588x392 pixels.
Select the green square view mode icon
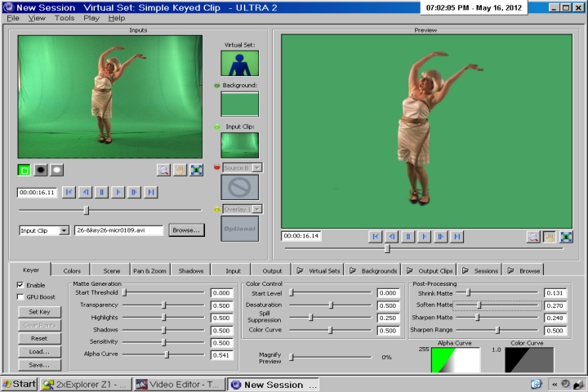pyautogui.click(x=24, y=170)
